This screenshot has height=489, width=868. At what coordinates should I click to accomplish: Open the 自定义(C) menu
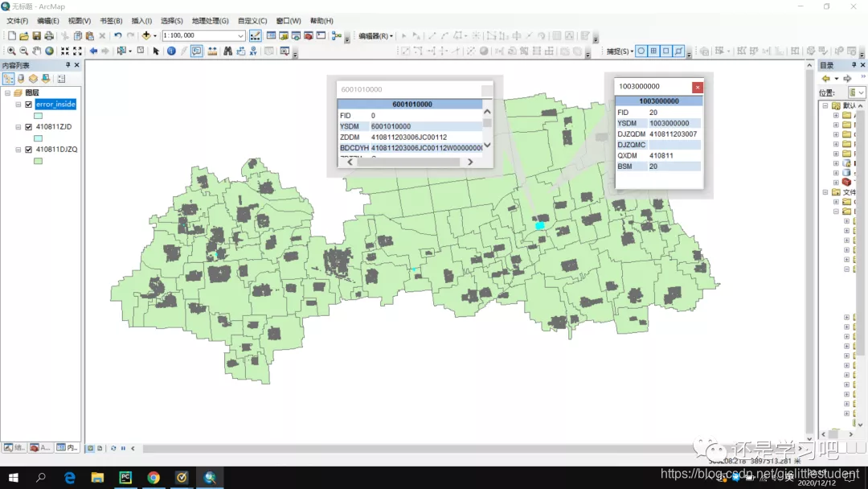pos(252,21)
